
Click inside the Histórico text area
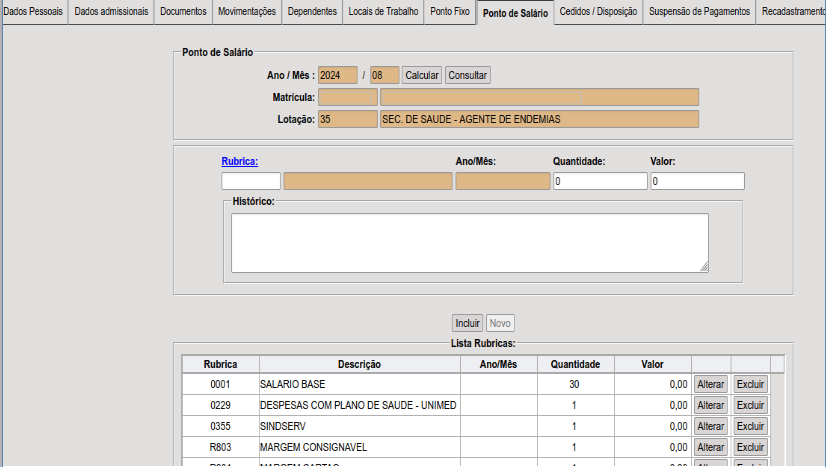pyautogui.click(x=470, y=243)
